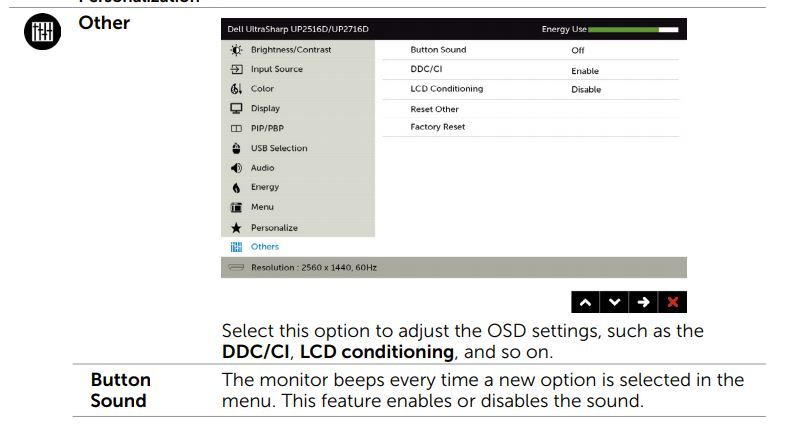Image resolution: width=791 pixels, height=438 pixels.
Task: Click DDC/CI value Enable
Action: click(585, 71)
